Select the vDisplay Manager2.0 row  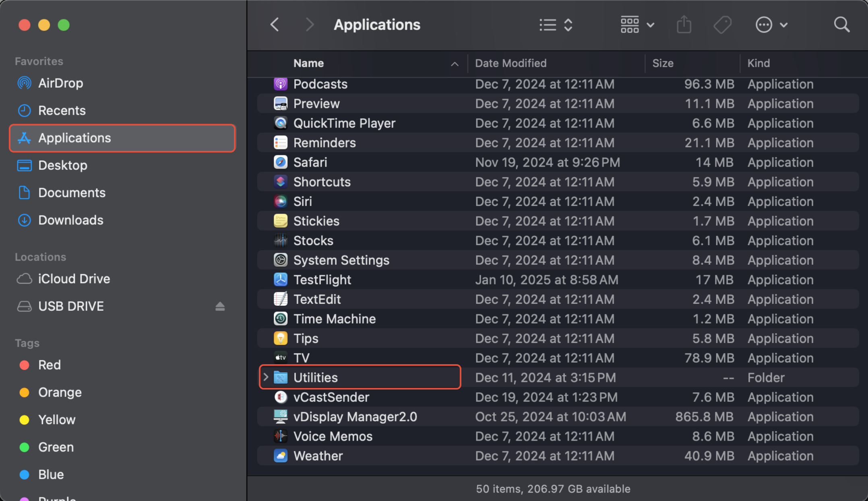[x=355, y=417]
